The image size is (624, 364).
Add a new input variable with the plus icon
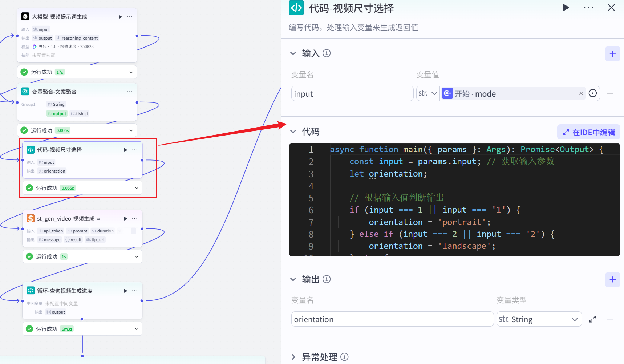click(612, 54)
